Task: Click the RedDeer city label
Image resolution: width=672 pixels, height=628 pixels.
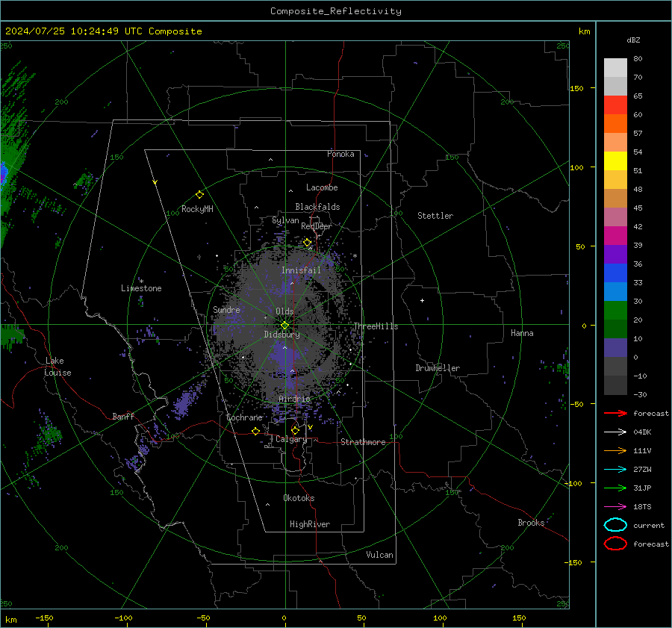Action: point(317,226)
